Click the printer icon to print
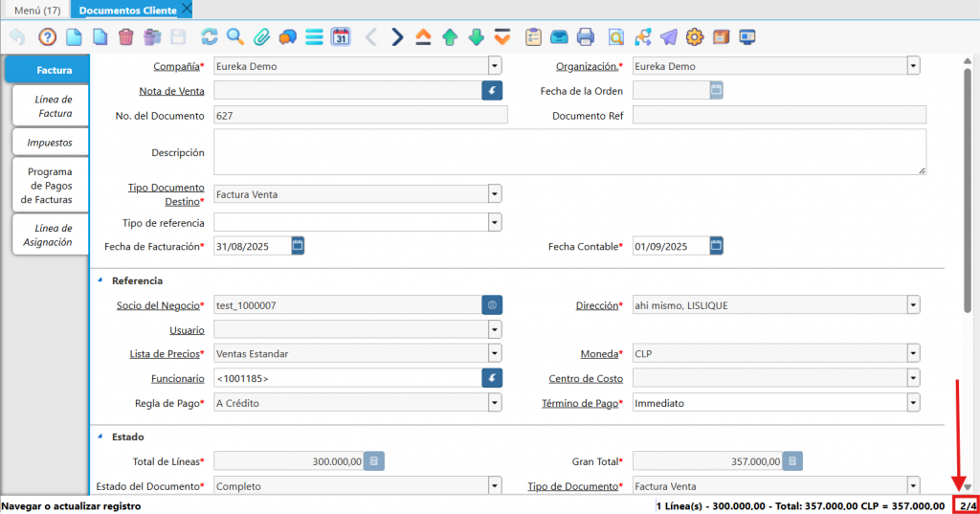The width and height of the screenshot is (980, 514). pos(586,37)
